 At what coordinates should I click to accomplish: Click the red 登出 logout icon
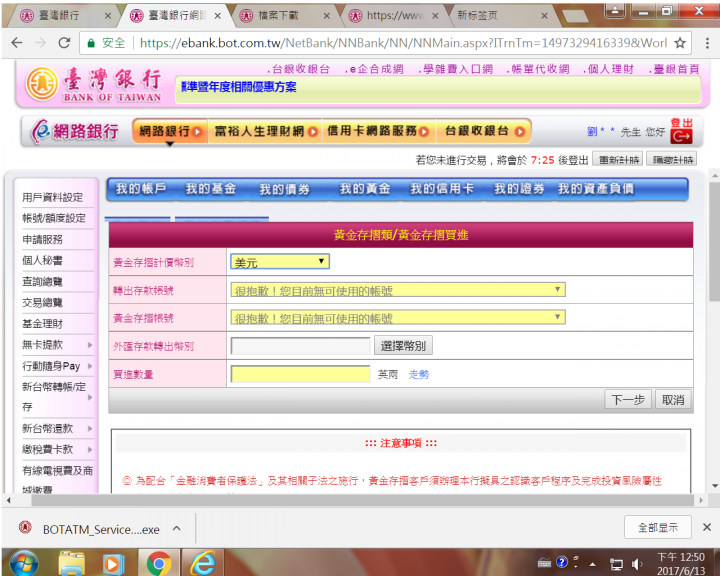681,131
